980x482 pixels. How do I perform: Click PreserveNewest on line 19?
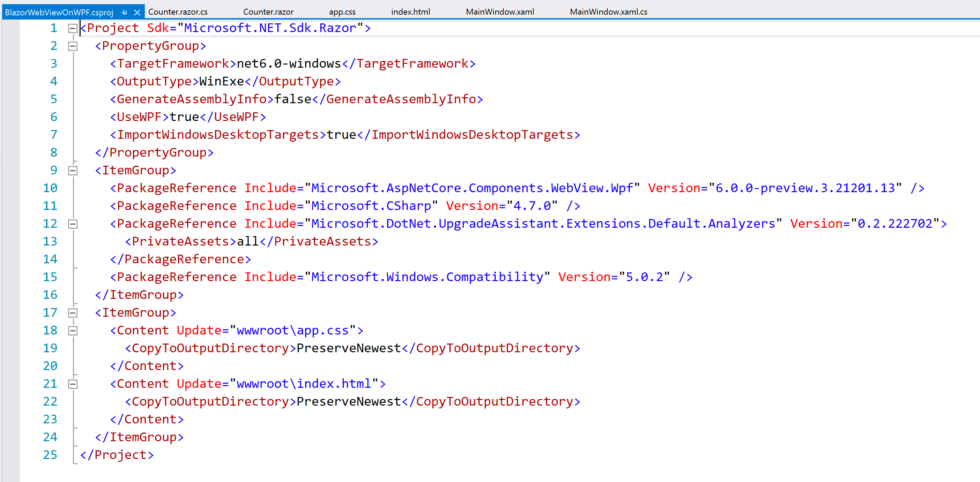(348, 348)
